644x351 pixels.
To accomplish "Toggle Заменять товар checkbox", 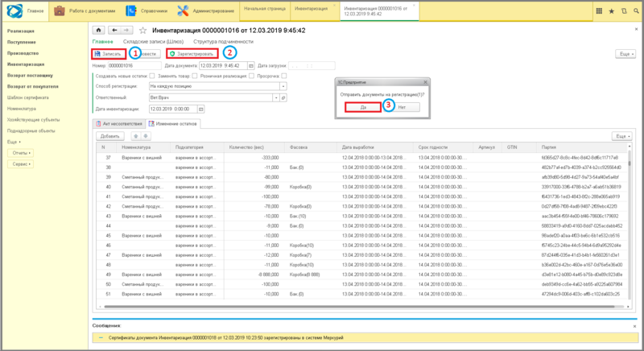I will pyautogui.click(x=194, y=76).
